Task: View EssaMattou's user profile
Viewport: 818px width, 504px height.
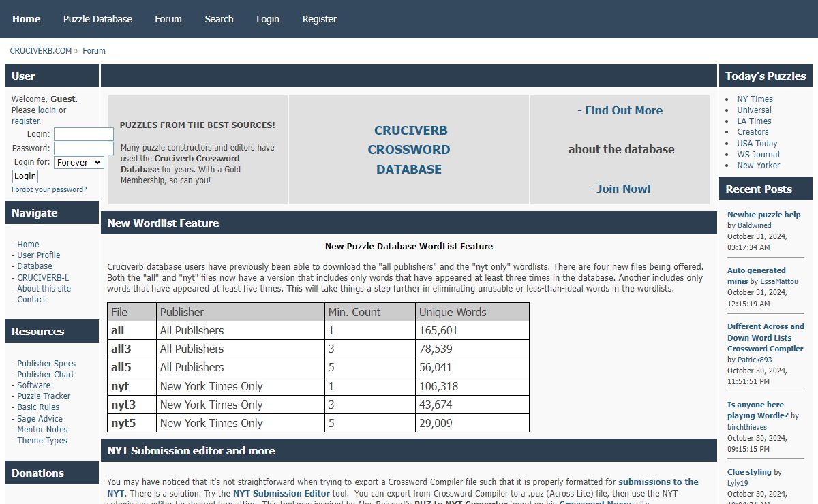Action: 780,281
